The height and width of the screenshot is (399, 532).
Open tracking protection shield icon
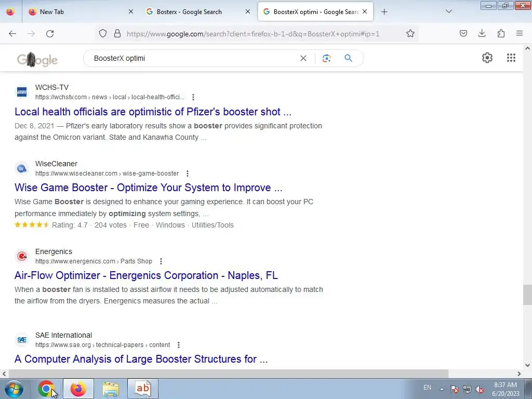click(103, 33)
